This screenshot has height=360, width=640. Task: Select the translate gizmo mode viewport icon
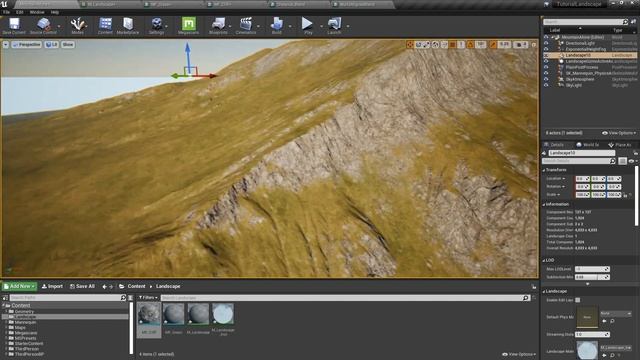coord(410,44)
